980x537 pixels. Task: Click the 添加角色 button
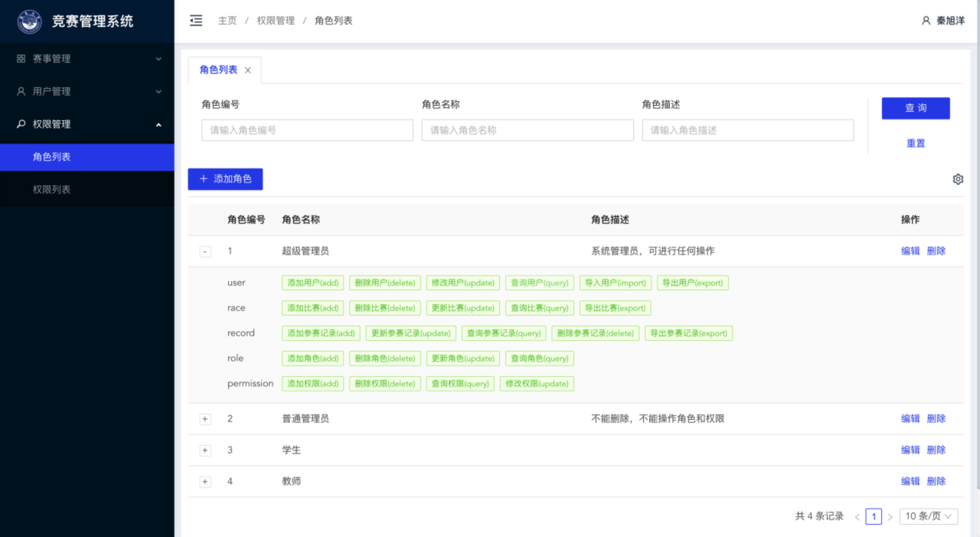[x=225, y=179]
